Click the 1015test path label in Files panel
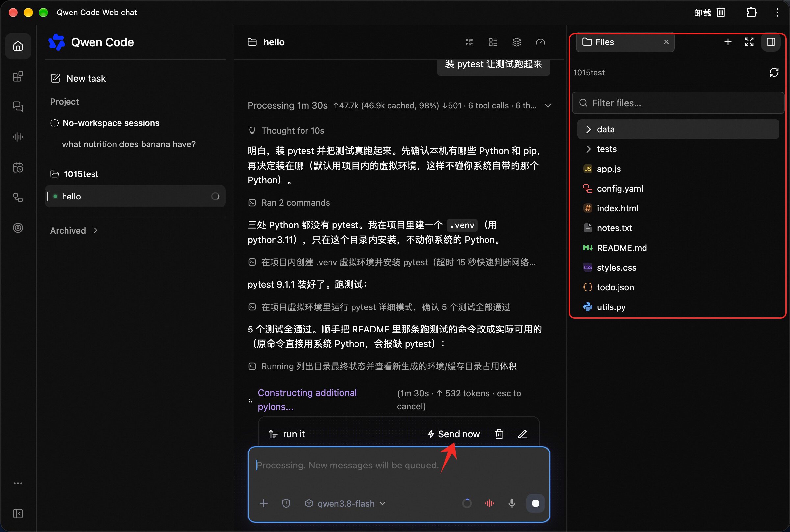 (589, 73)
